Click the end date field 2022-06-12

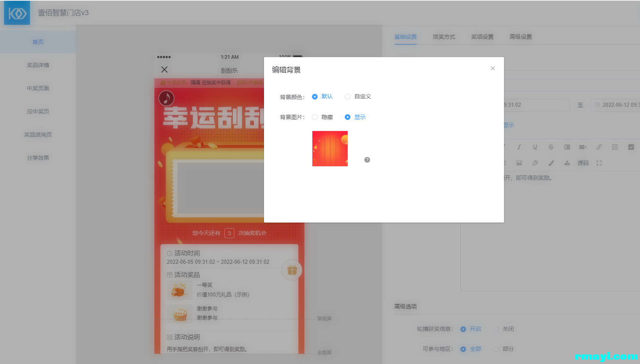tap(615, 105)
